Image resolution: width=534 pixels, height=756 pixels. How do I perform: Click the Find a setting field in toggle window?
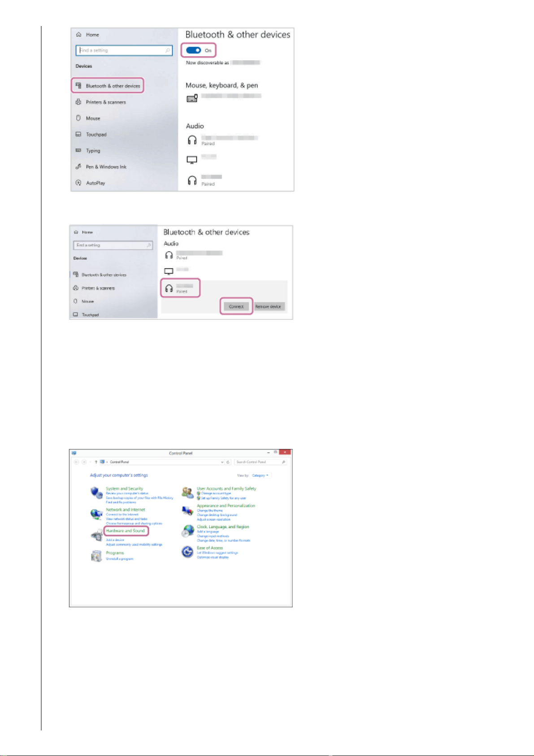pyautogui.click(x=124, y=51)
